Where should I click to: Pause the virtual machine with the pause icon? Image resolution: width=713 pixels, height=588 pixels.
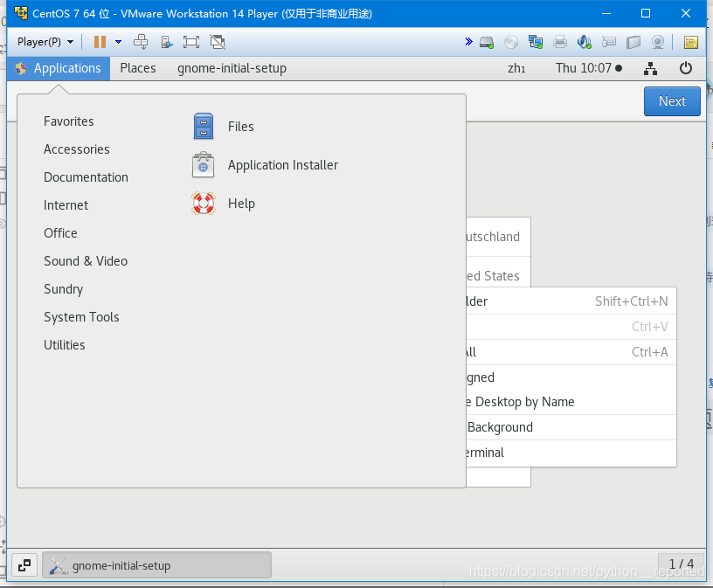point(100,42)
